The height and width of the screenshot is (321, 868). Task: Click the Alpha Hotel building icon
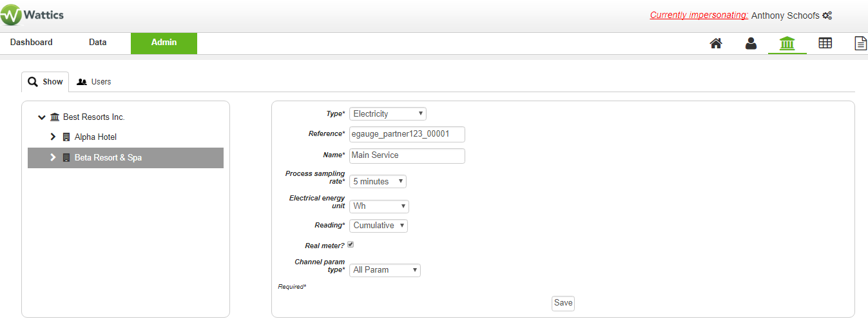click(66, 137)
